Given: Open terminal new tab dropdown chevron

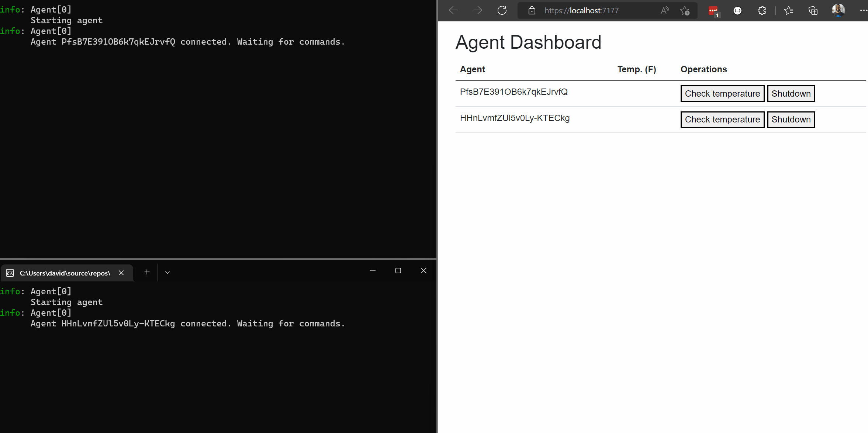Looking at the screenshot, I should (167, 272).
